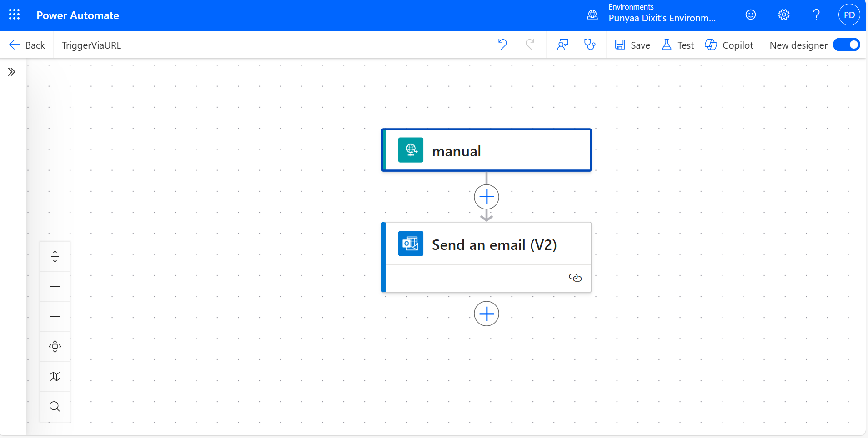Click Save in the command bar
This screenshot has height=438, width=868.
(x=632, y=45)
